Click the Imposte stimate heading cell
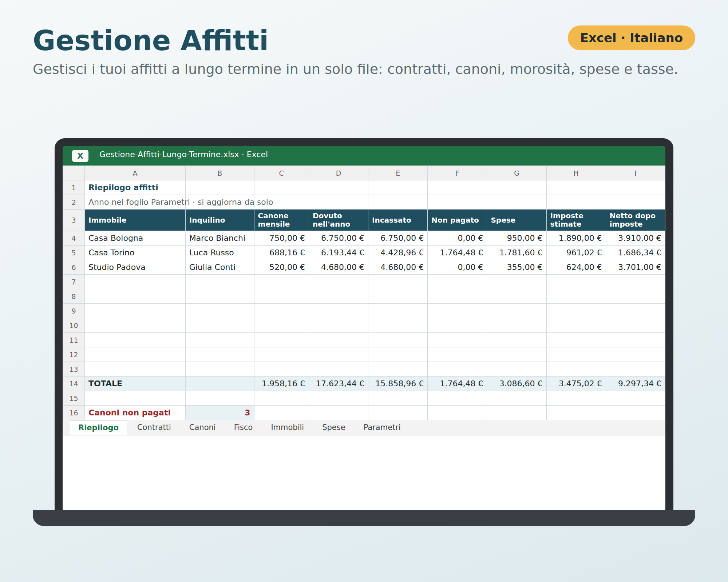Viewport: 728px width, 582px height. pos(576,220)
